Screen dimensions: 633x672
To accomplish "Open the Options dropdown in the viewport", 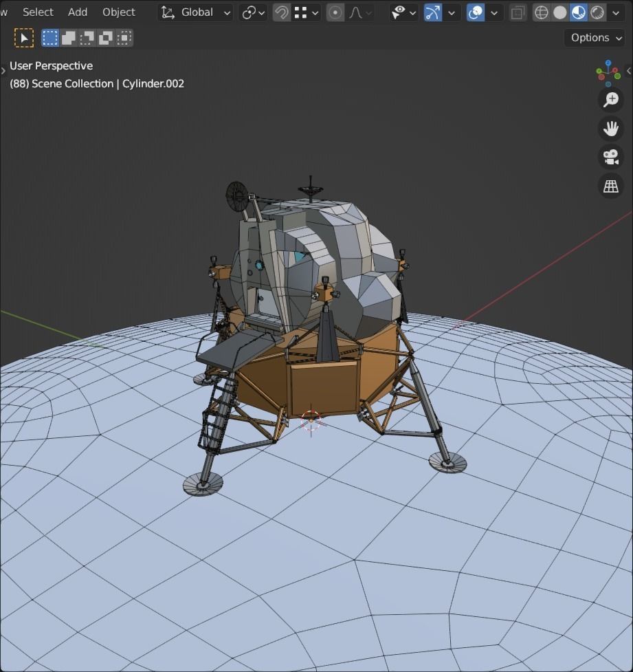I will 593,38.
